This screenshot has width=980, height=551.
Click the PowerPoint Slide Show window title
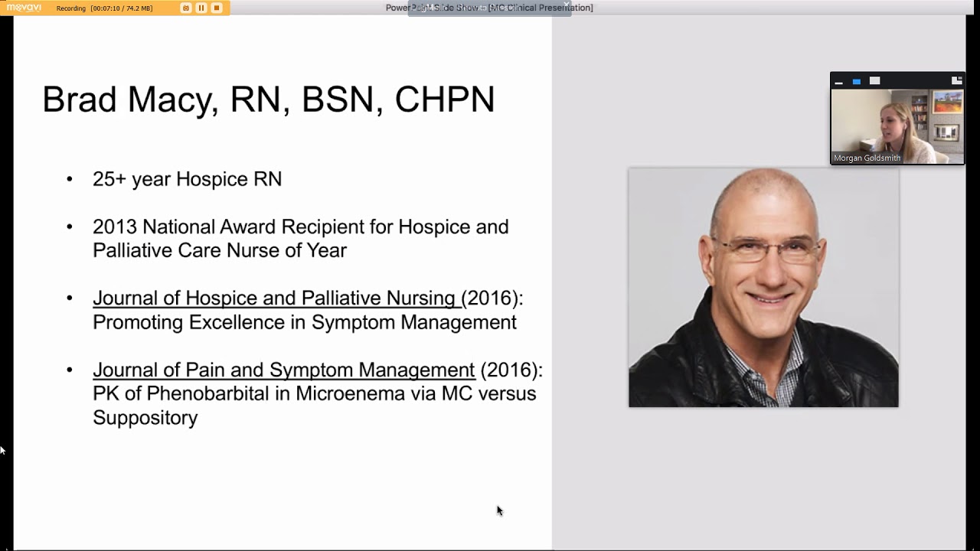[489, 8]
